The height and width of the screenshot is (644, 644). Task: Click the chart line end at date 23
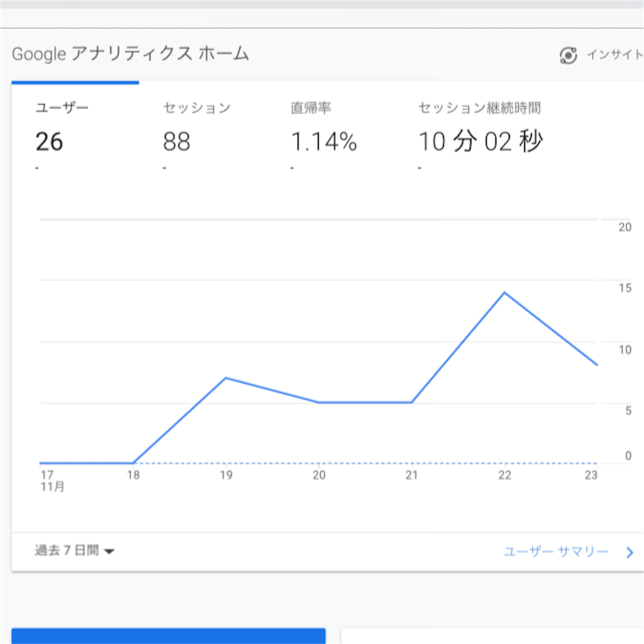point(596,365)
